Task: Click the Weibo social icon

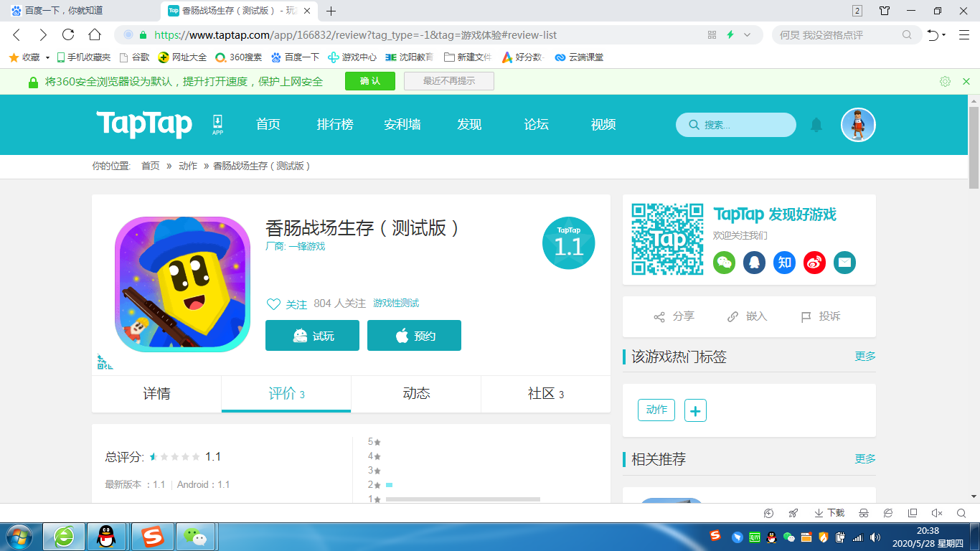Action: (x=815, y=263)
